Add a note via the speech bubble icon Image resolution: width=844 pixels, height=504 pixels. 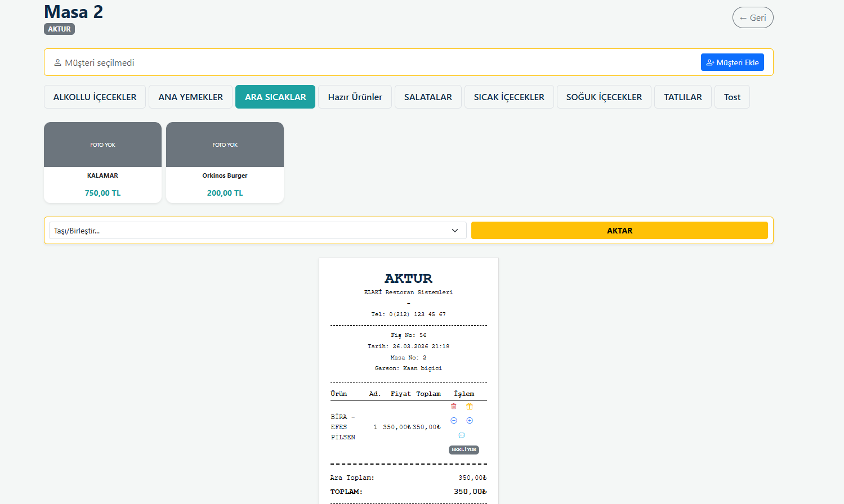pyautogui.click(x=462, y=435)
